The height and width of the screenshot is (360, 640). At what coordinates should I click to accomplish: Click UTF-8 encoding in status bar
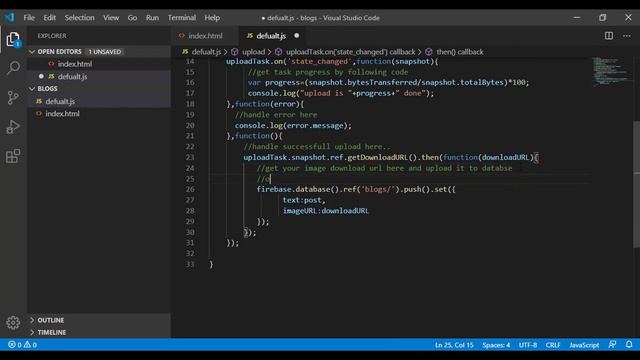(x=528, y=345)
